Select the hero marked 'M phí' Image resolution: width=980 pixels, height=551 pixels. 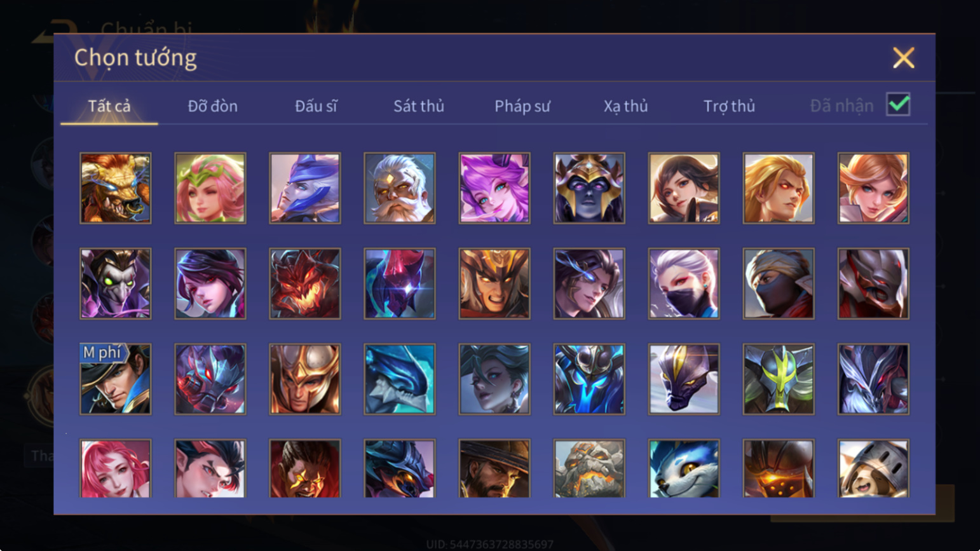click(116, 379)
